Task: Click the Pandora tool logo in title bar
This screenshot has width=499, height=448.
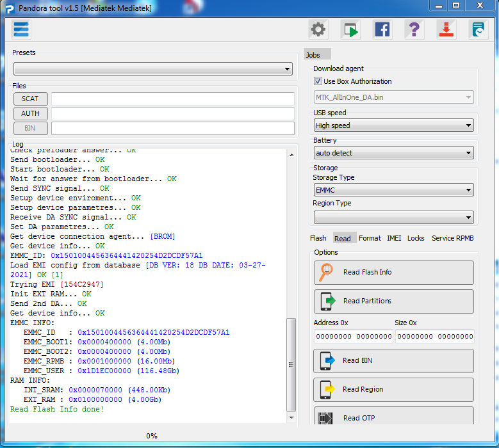Action: coord(10,8)
